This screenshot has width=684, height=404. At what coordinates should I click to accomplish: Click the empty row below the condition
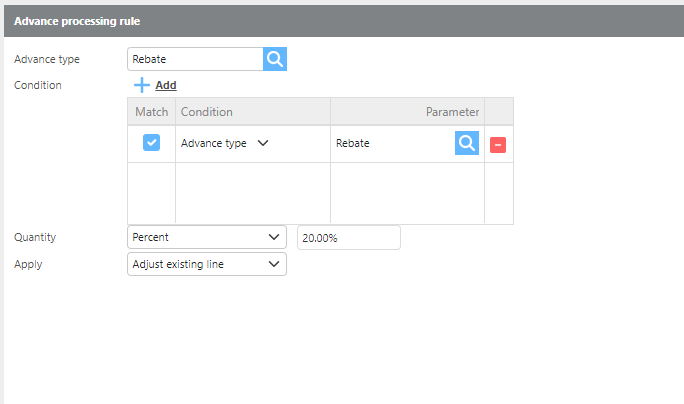coord(320,192)
